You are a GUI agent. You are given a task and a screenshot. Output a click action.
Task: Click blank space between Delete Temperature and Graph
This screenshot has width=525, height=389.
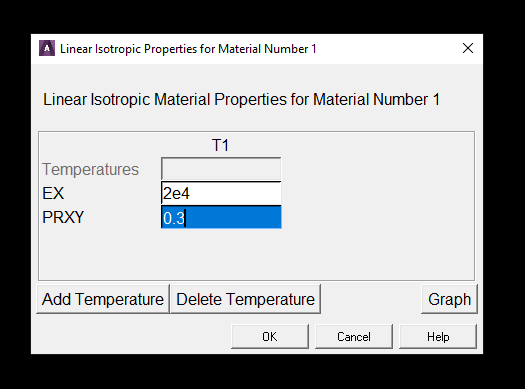coord(371,299)
